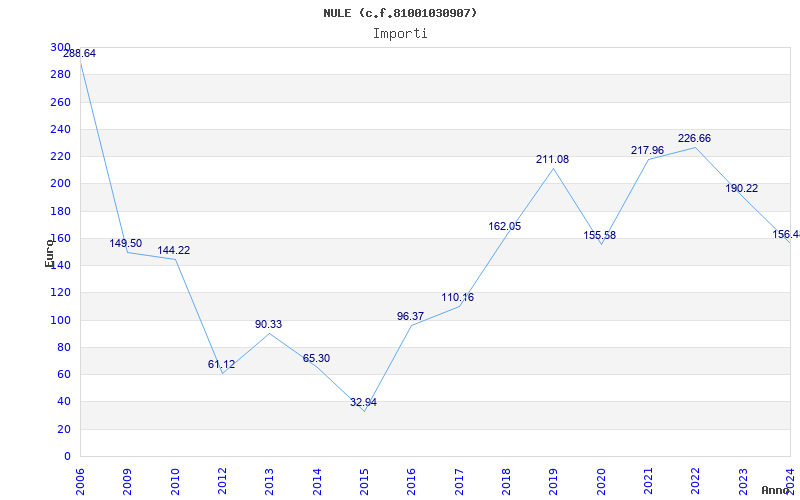Select the 65.30 data label

[x=316, y=359]
